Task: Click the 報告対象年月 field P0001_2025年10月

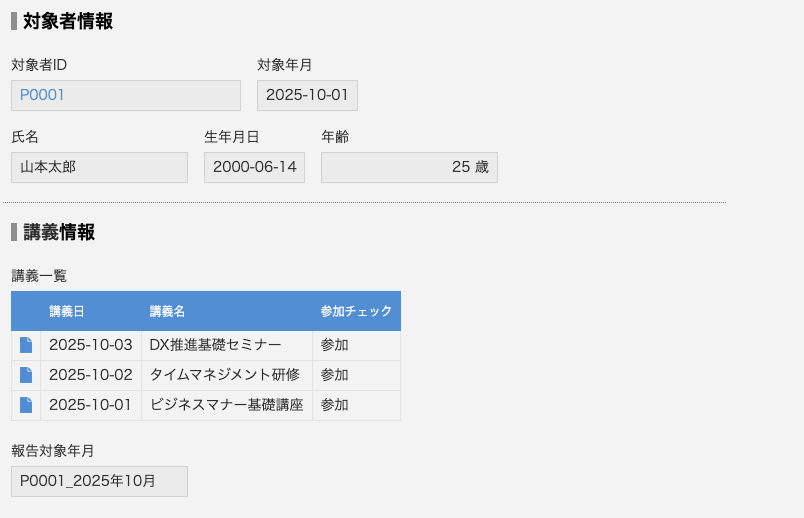Action: point(99,481)
